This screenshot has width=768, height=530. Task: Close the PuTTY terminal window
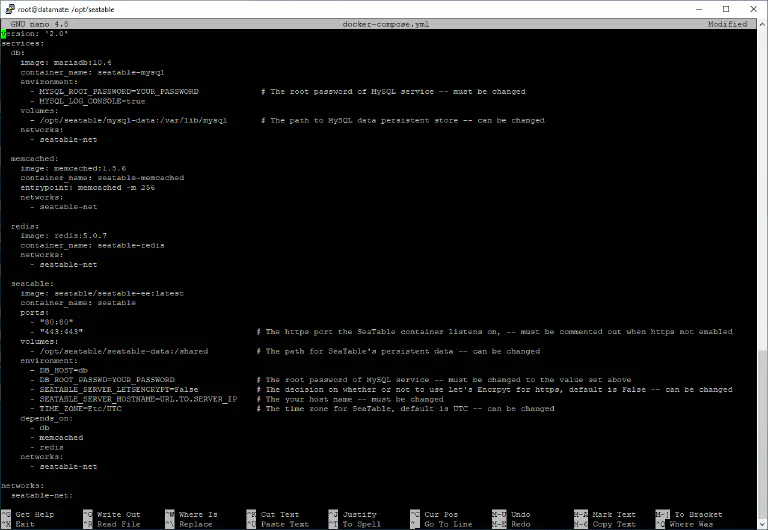(753, 9)
